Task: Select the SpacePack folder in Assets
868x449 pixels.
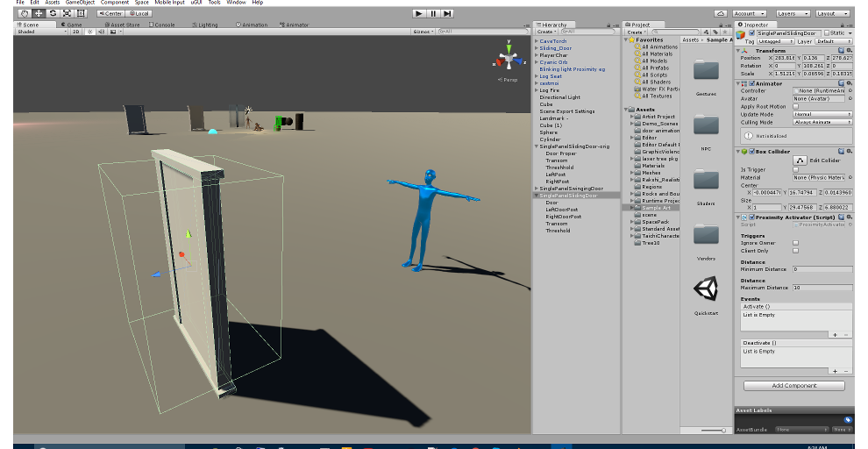Action: (656, 222)
